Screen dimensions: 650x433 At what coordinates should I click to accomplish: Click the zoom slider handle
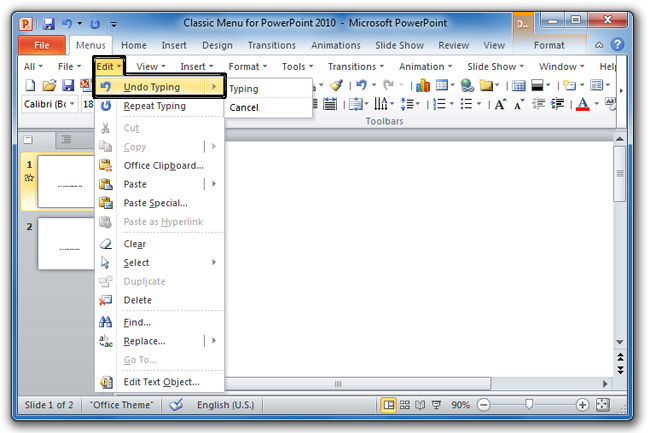coord(529,404)
